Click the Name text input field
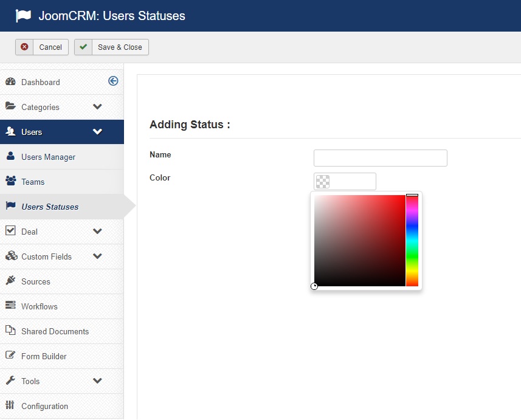 [380, 158]
